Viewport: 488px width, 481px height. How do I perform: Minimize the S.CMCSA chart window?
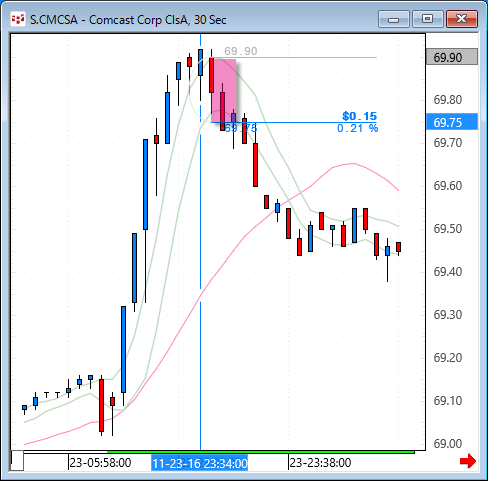coord(394,19)
